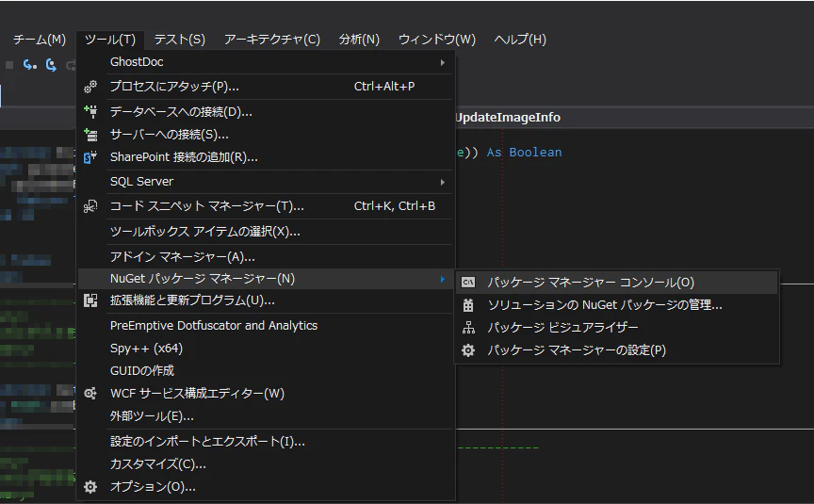814x504 pixels.
Task: Select カスタマイズ(C)... menu entry
Action: (x=266, y=464)
